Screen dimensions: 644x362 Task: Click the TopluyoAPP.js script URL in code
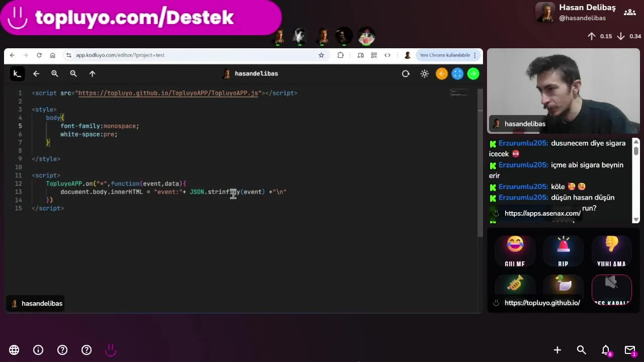pos(168,93)
